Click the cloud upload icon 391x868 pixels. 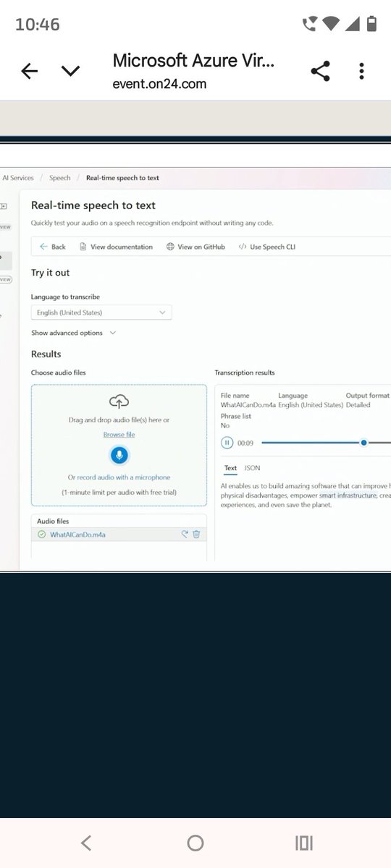point(119,401)
